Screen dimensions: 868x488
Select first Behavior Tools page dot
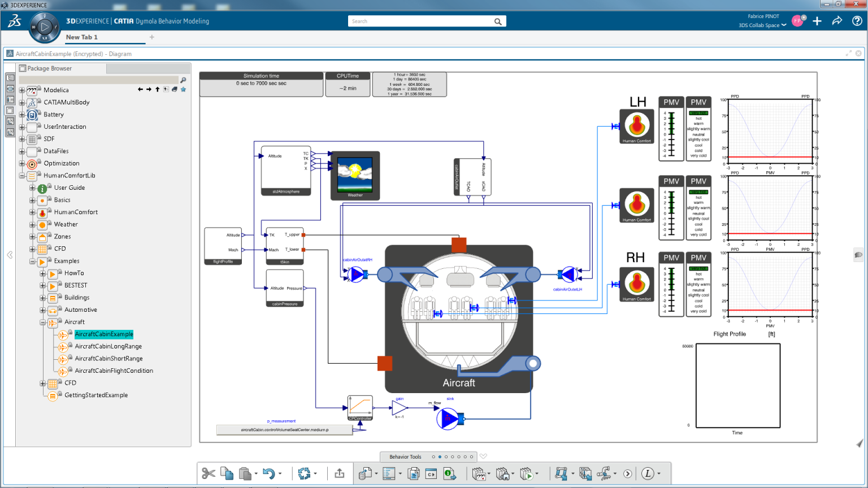click(x=433, y=457)
